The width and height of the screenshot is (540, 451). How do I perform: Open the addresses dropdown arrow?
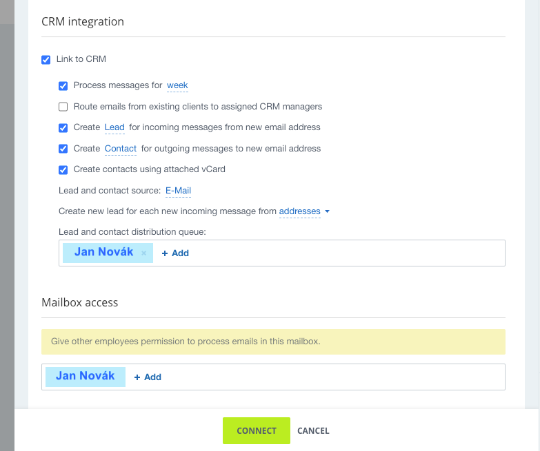pyautogui.click(x=327, y=211)
